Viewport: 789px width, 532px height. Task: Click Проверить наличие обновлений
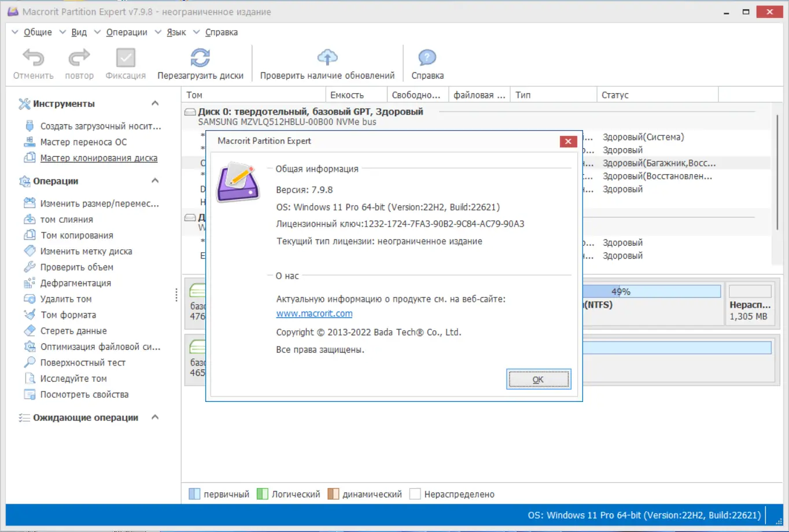[327, 62]
